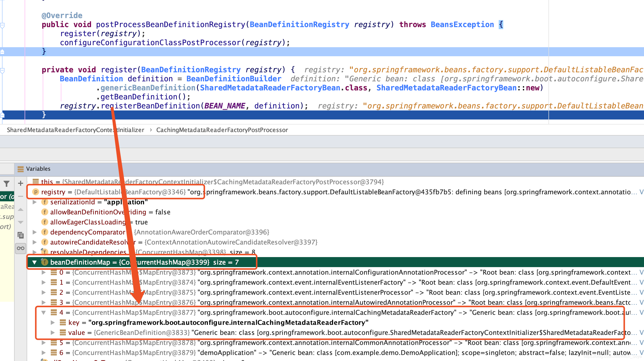Click the move watch down arrow
Image resolution: width=644 pixels, height=361 pixels.
21,222
